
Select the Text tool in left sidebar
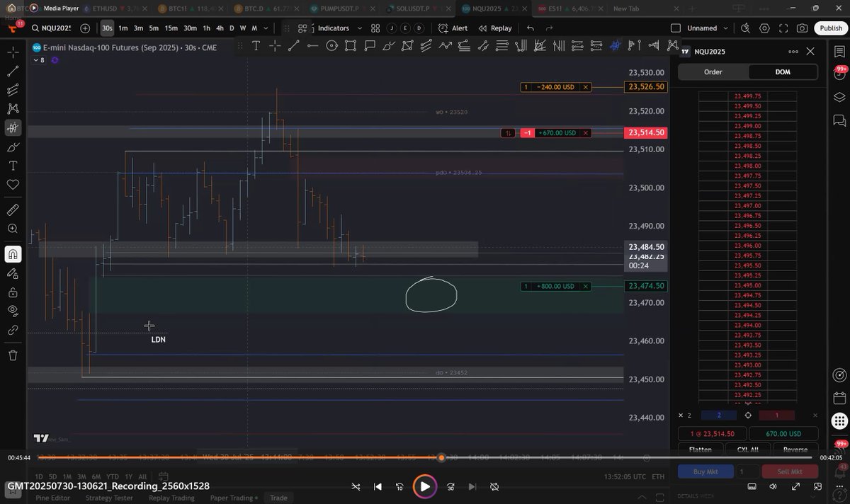pos(13,166)
